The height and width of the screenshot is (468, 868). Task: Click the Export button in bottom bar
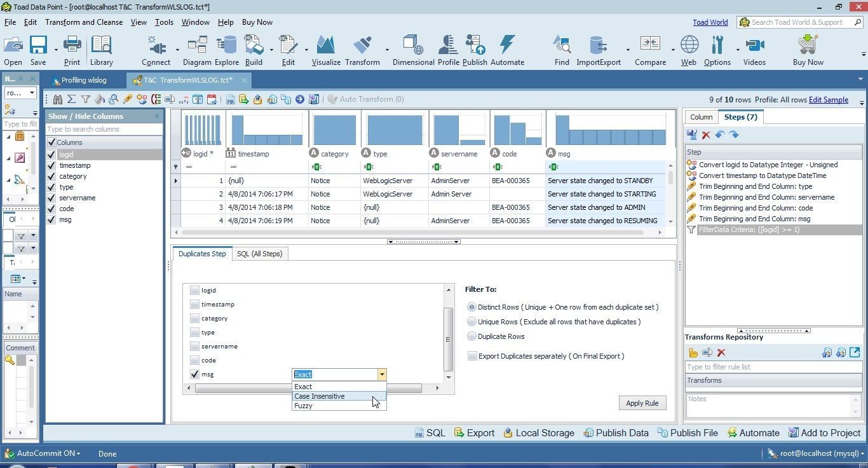point(474,433)
